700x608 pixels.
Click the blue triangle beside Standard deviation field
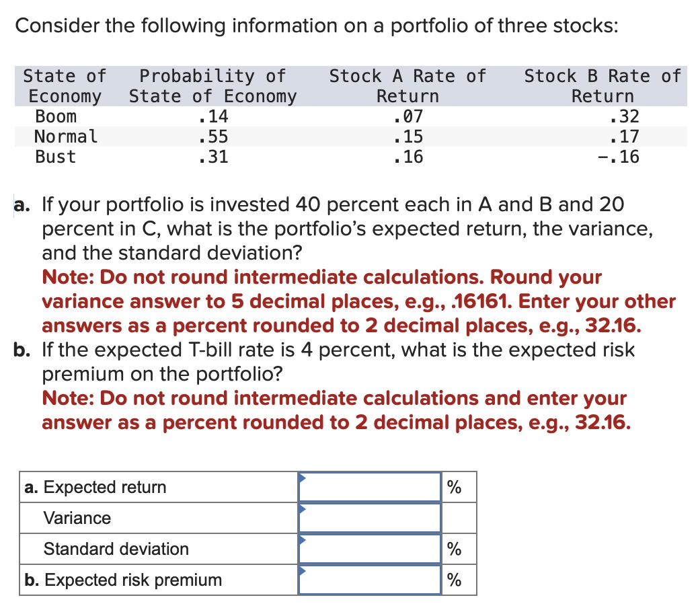coord(304,541)
